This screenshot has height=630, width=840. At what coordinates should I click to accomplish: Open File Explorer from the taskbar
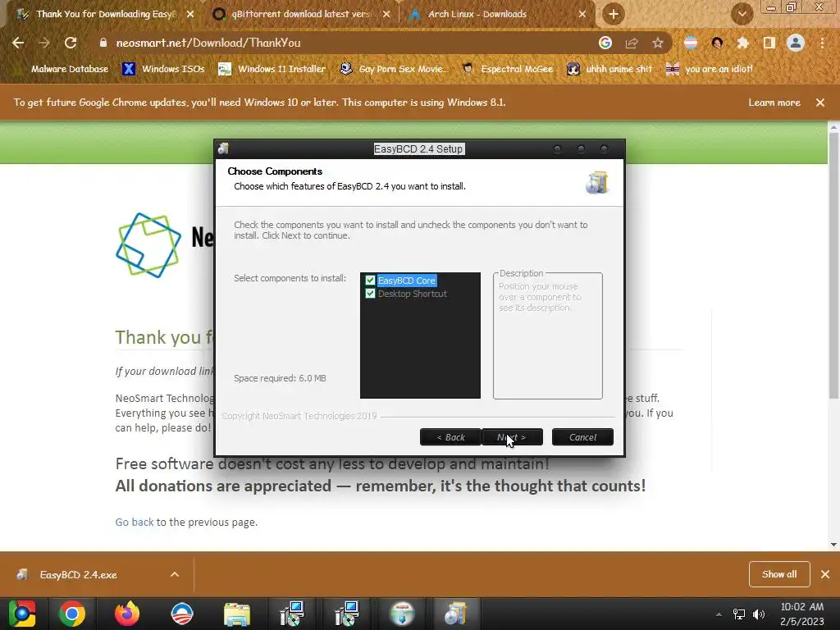237,614
